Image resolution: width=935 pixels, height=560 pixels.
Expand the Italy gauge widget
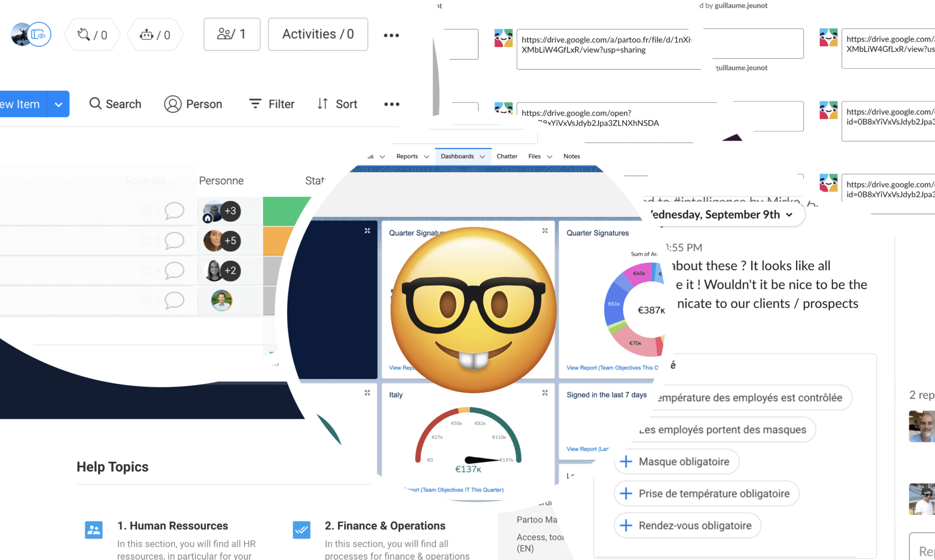(545, 393)
